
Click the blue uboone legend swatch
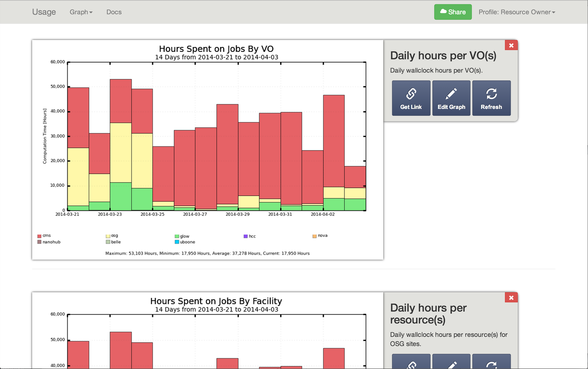[177, 242]
